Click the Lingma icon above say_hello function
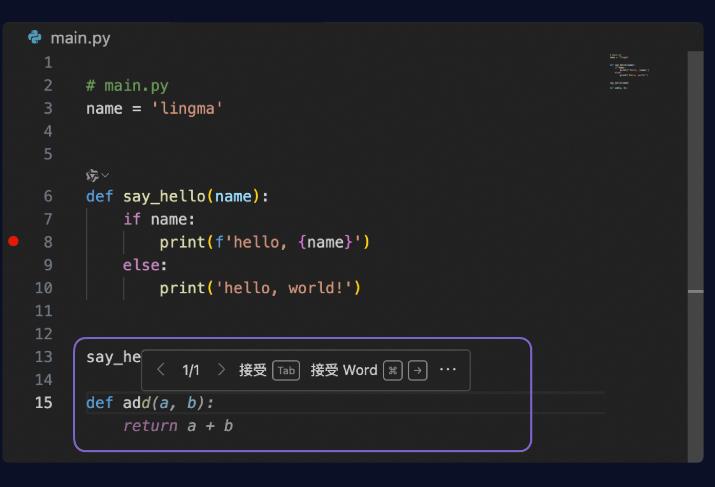The height and width of the screenshot is (487, 715). coord(92,175)
